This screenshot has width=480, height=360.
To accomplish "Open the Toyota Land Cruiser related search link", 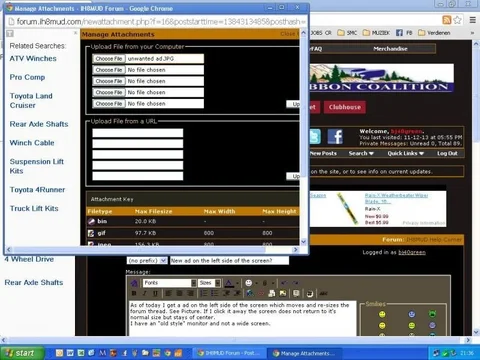I will 31,101.
